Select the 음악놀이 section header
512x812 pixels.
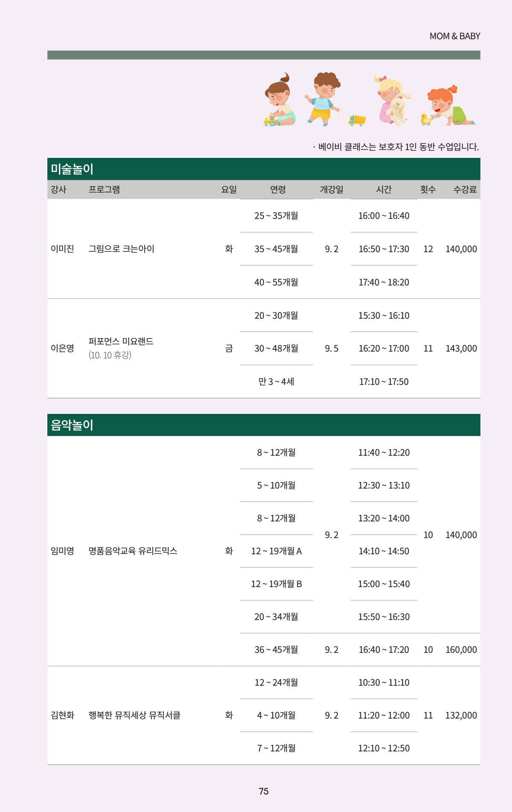point(72,425)
